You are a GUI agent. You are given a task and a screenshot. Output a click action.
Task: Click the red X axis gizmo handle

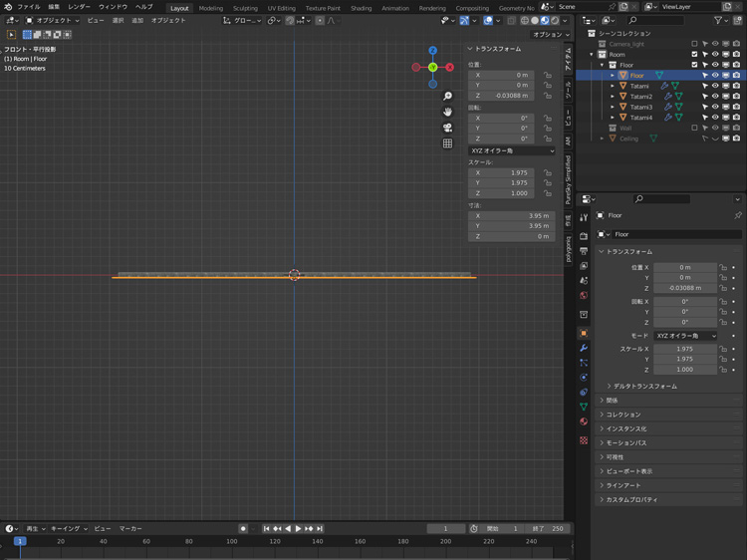[x=449, y=67]
